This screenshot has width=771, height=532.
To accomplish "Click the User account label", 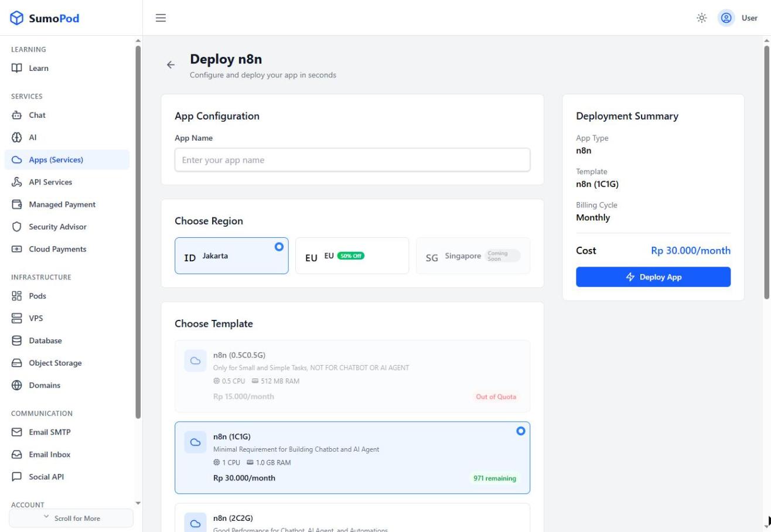I will coord(749,18).
